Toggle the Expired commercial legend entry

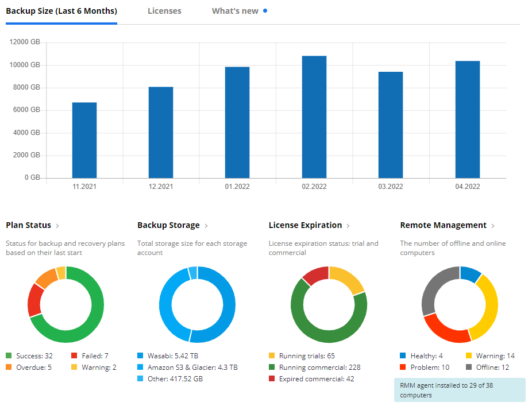316,378
